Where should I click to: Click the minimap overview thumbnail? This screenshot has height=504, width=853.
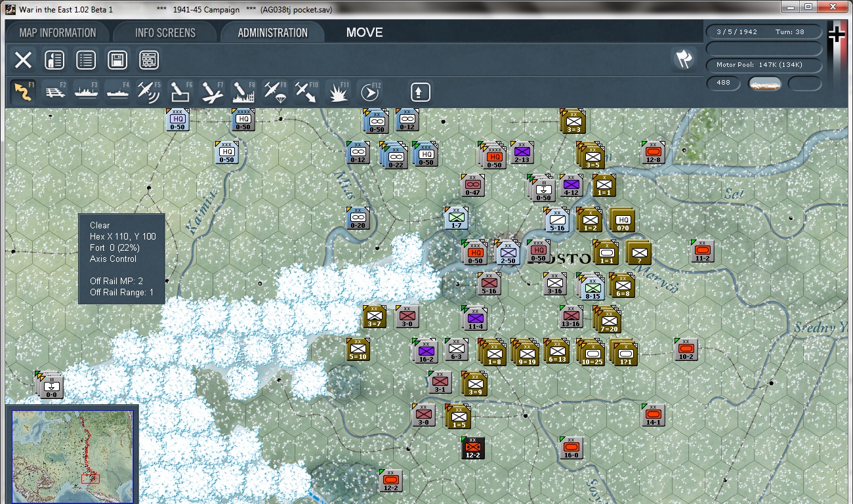click(x=72, y=456)
